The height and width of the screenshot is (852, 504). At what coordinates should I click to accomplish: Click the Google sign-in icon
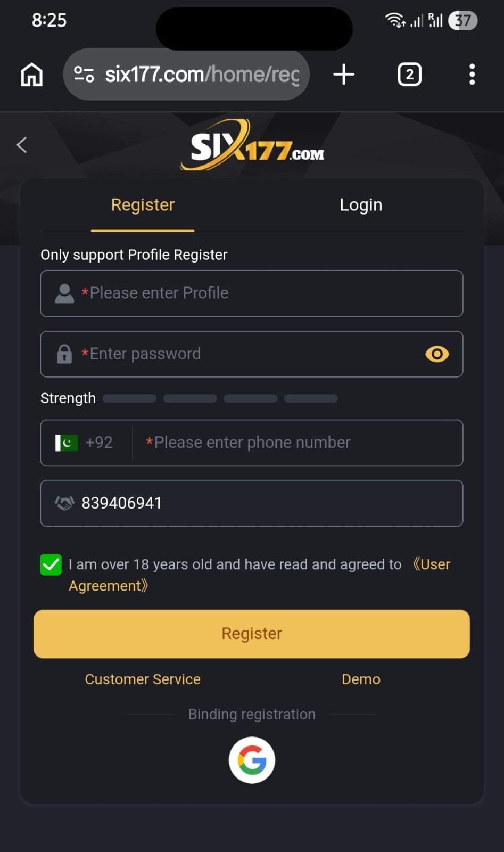click(251, 760)
